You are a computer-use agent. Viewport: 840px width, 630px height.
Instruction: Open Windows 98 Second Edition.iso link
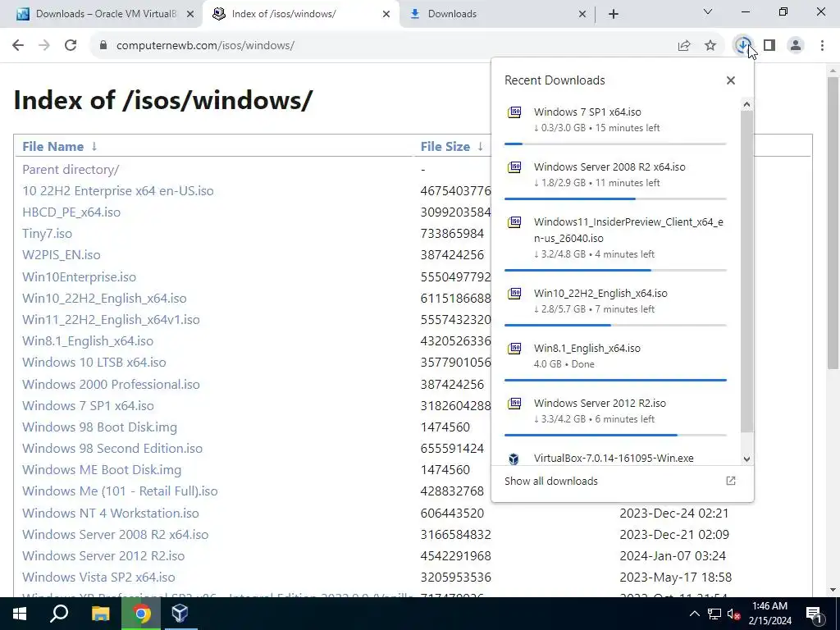(112, 449)
